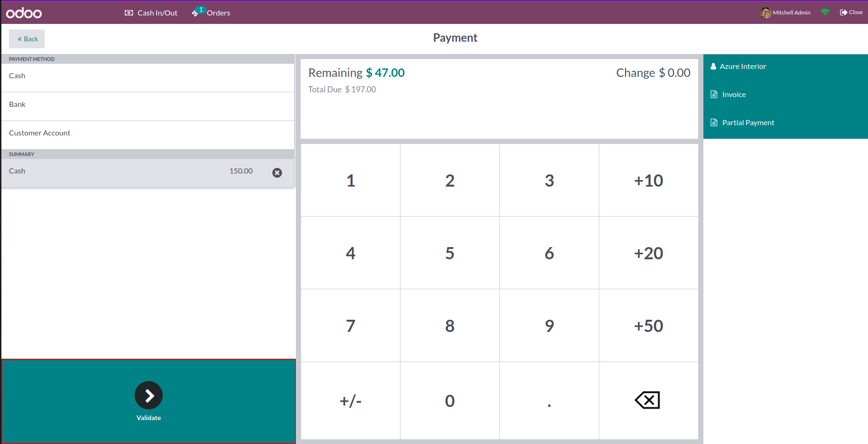Select the Azure Interior customer button

click(x=785, y=67)
